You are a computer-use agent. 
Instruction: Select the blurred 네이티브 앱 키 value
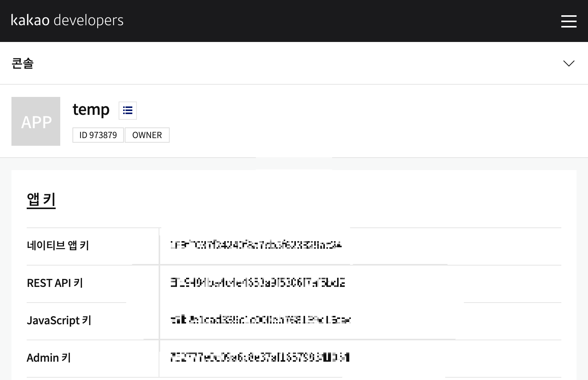256,245
